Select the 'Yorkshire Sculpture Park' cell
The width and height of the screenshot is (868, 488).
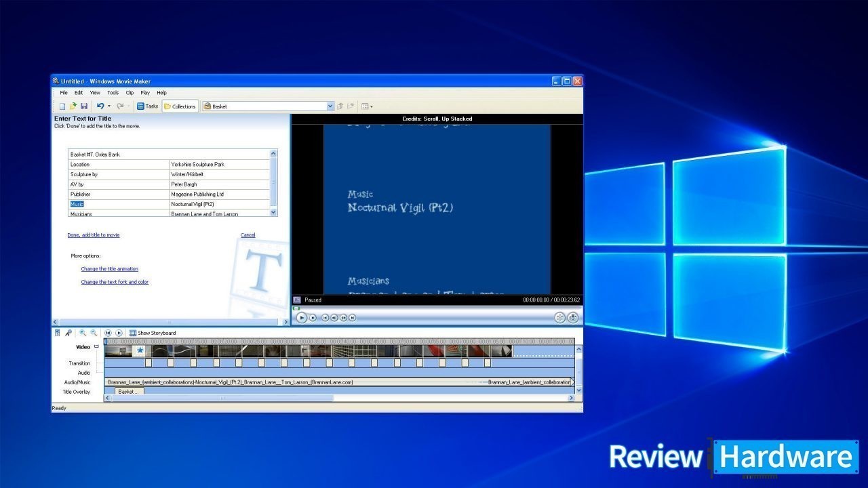219,164
